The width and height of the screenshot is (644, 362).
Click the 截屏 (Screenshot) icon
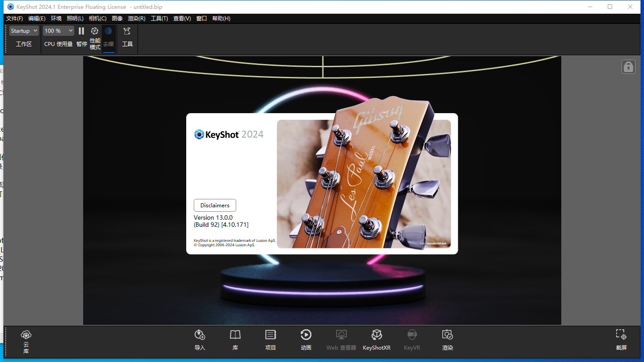pos(621,340)
